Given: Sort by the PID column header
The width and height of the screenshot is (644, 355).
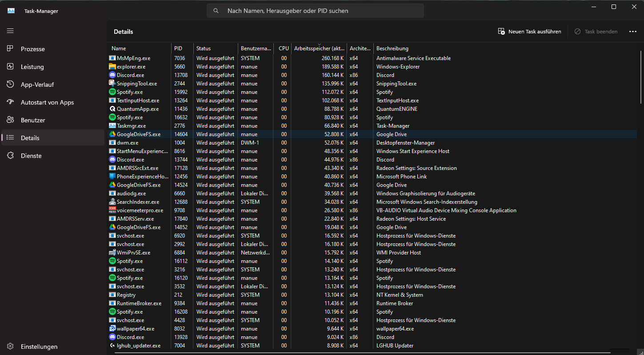Looking at the screenshot, I should pos(183,48).
